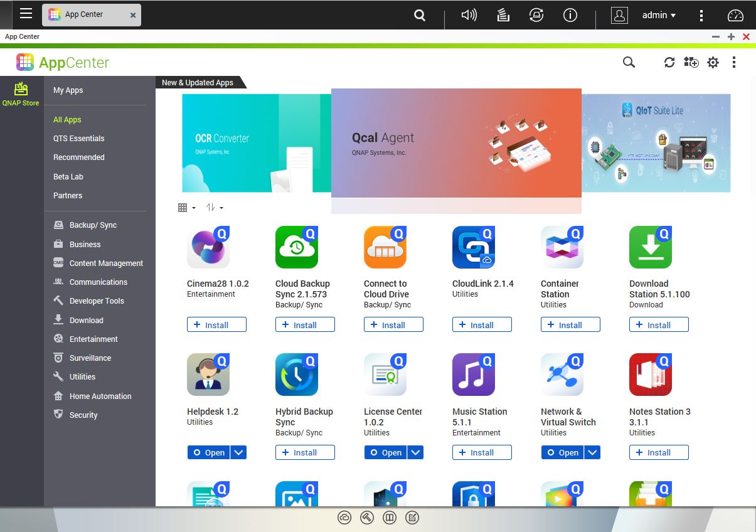Image resolution: width=756 pixels, height=532 pixels.
Task: Click the Music Station app icon
Action: [474, 375]
